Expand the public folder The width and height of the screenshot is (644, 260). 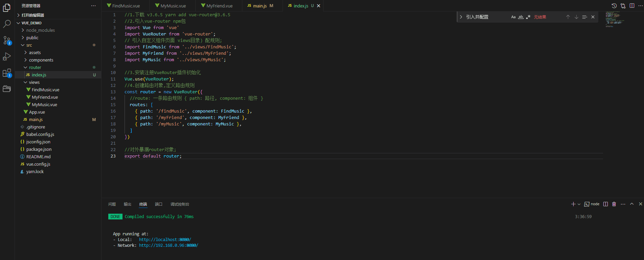click(58, 38)
